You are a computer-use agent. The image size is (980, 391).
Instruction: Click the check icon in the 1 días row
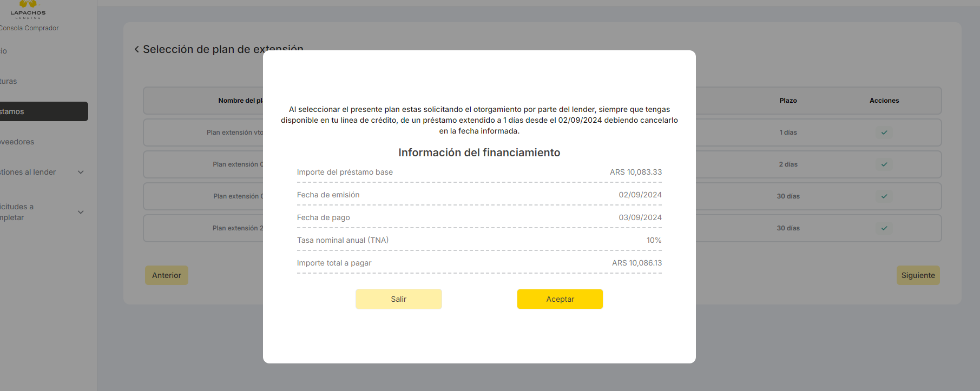click(x=884, y=132)
